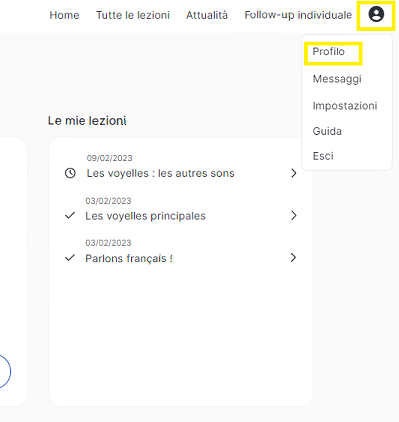Expand the Les voyelles : les autres sons chevron
The height and width of the screenshot is (422, 399).
(293, 173)
